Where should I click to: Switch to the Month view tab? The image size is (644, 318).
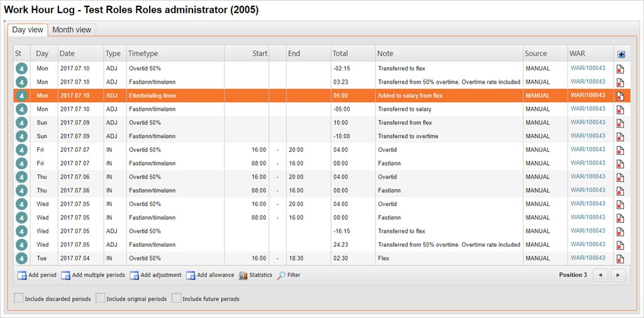[72, 30]
